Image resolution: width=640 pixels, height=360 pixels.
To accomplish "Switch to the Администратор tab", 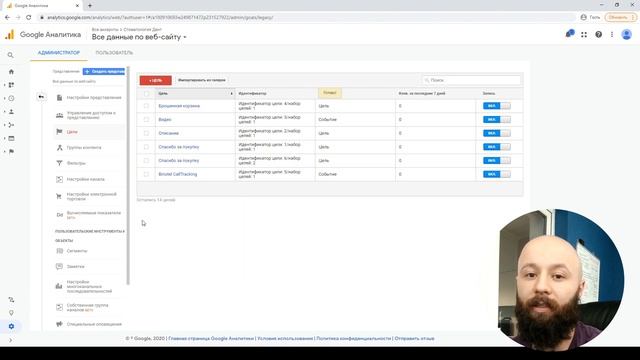I will point(59,53).
